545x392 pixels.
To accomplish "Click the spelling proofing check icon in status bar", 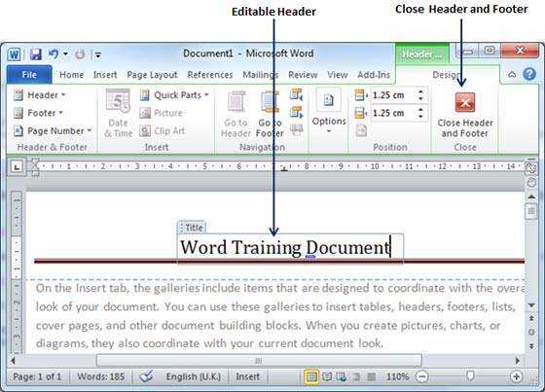I will click(x=146, y=376).
